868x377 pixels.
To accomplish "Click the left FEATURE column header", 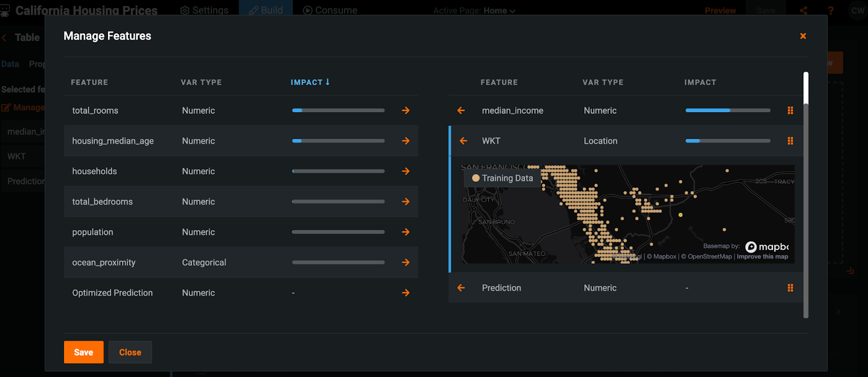I will (90, 82).
